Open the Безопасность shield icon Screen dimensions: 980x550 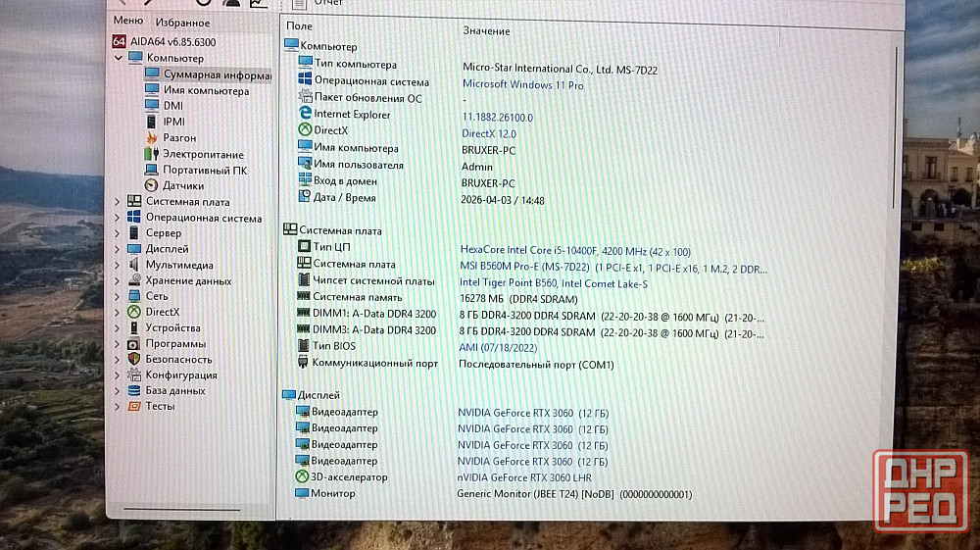[134, 359]
